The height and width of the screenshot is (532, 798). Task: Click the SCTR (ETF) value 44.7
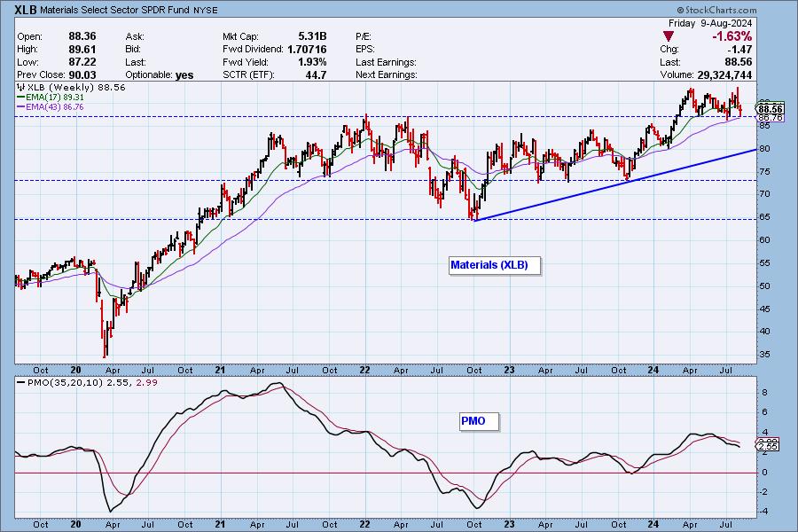316,74
